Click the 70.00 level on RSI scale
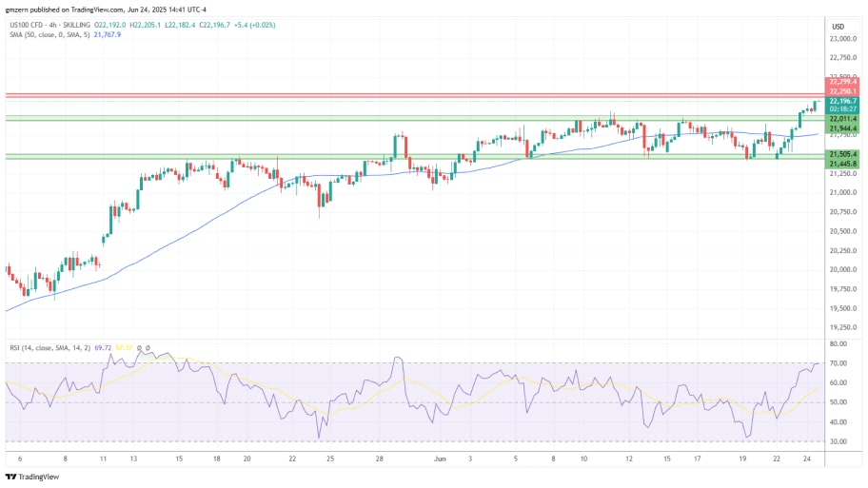The width and height of the screenshot is (868, 488). 838,363
